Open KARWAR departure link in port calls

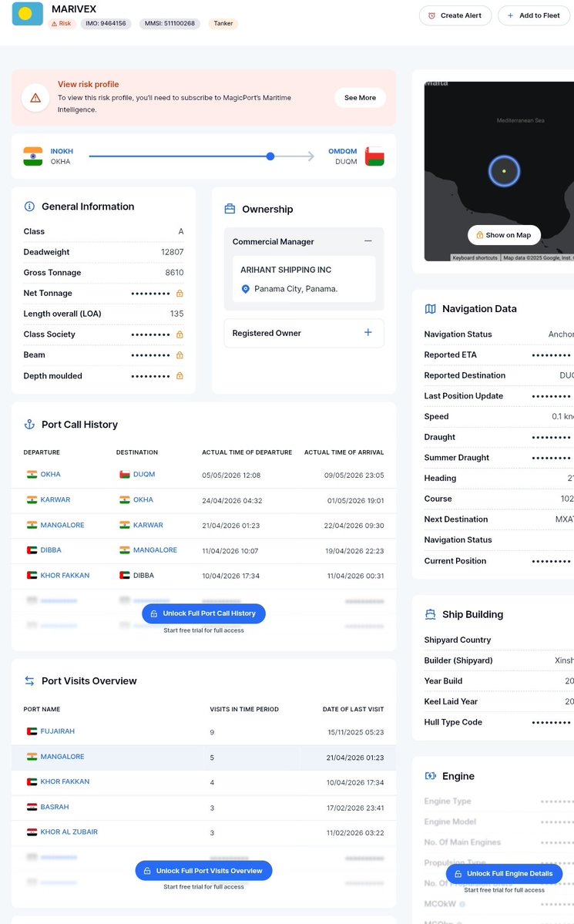(55, 499)
